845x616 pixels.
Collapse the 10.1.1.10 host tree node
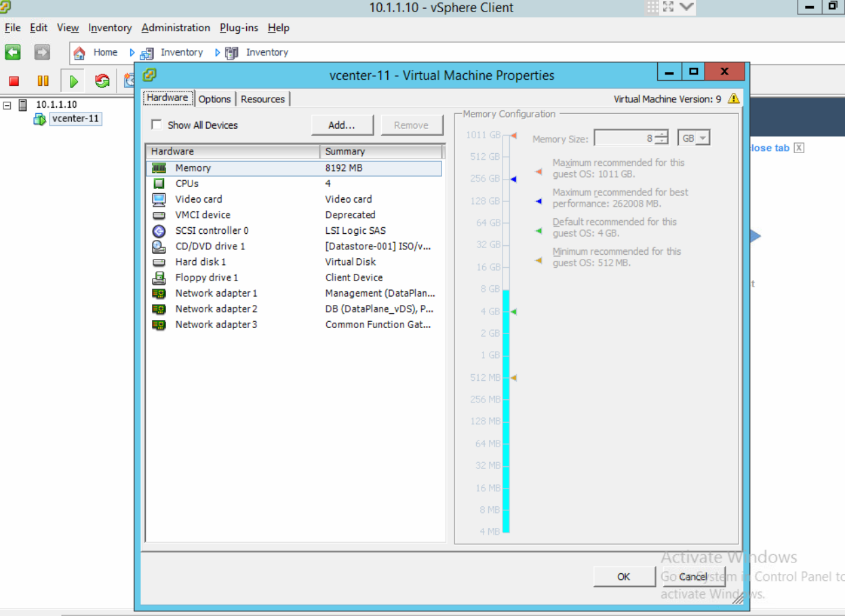(7, 105)
